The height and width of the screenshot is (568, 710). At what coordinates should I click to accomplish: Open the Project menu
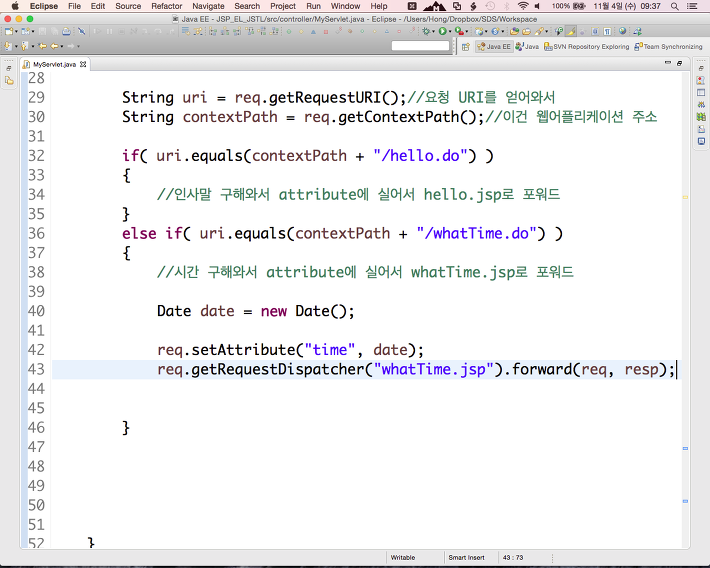[x=283, y=6]
